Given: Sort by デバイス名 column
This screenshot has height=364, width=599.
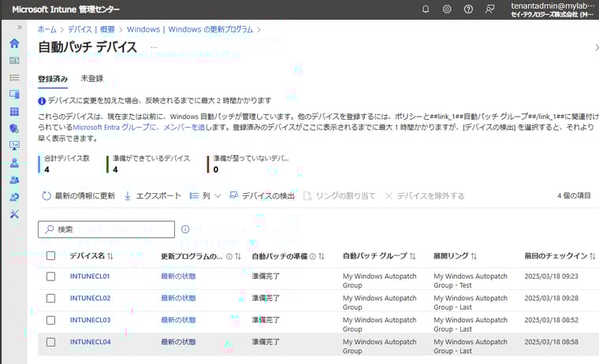Looking at the screenshot, I should point(91,256).
